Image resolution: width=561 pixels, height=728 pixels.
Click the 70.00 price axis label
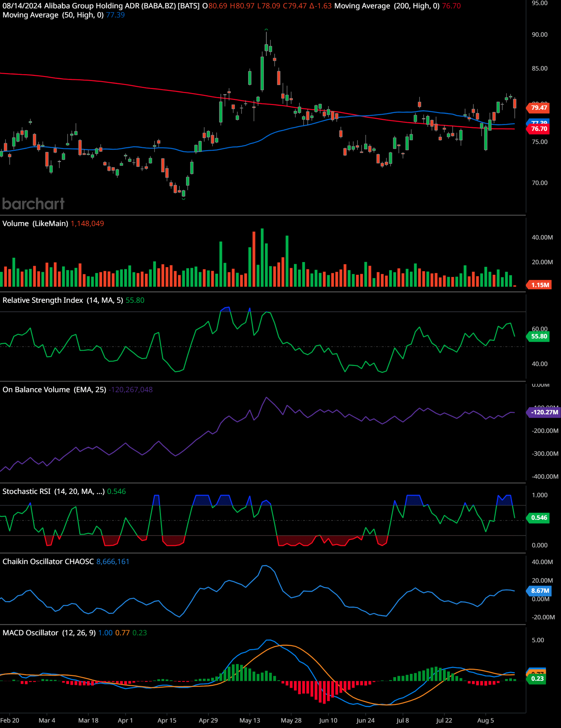coord(540,183)
